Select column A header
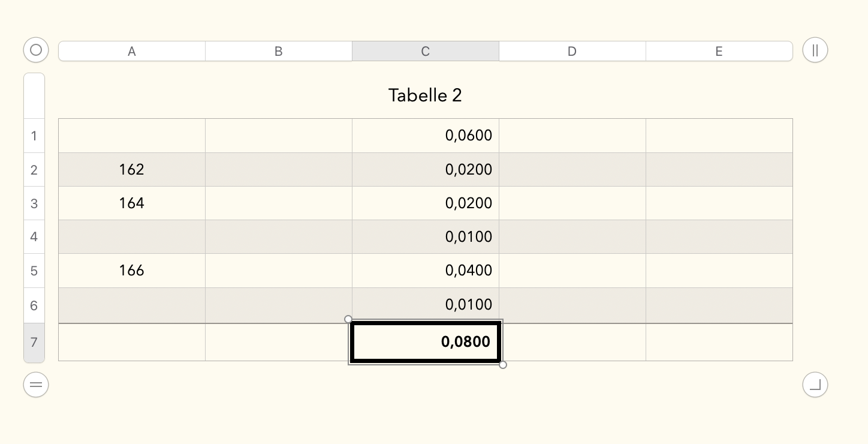The width and height of the screenshot is (868, 444). tap(132, 52)
